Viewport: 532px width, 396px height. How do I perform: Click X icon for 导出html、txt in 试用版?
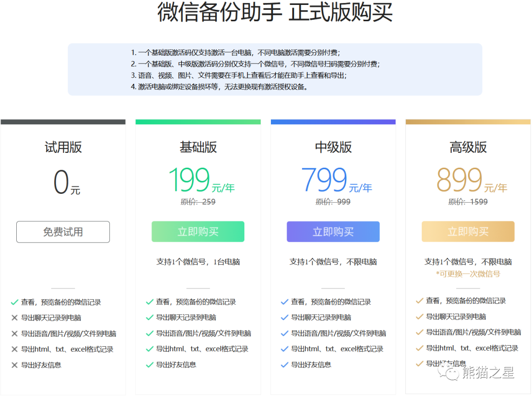click(x=14, y=349)
